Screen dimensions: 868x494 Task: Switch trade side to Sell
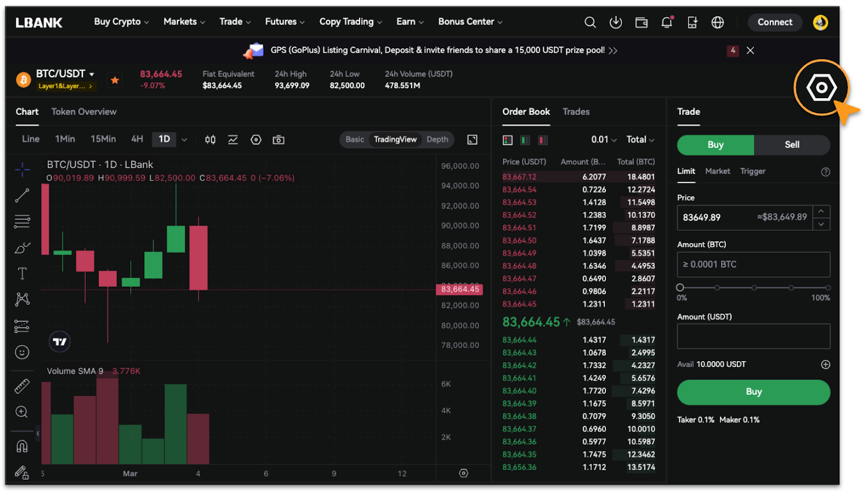792,145
